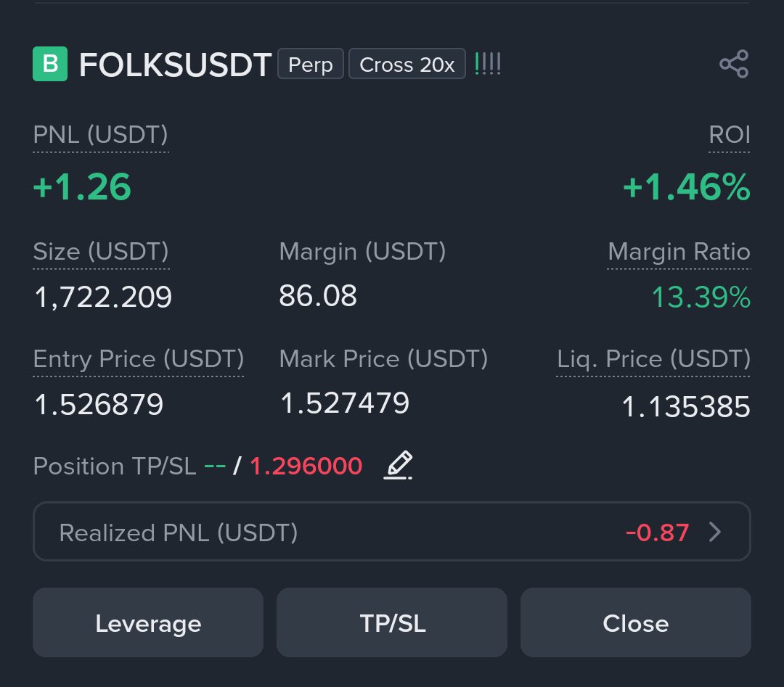Image resolution: width=784 pixels, height=687 pixels.
Task: Click the green B buy-side badge
Action: point(50,64)
